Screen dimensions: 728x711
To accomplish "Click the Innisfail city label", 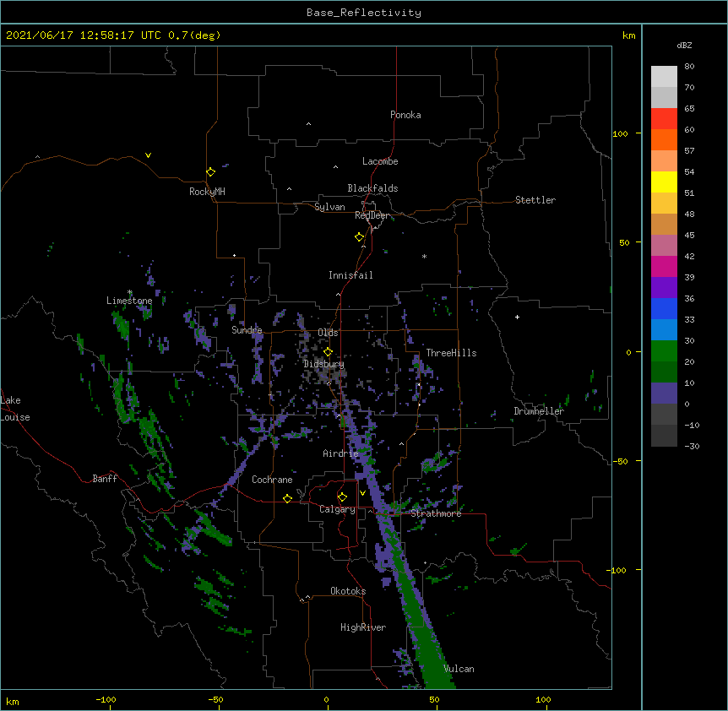I will tap(350, 275).
